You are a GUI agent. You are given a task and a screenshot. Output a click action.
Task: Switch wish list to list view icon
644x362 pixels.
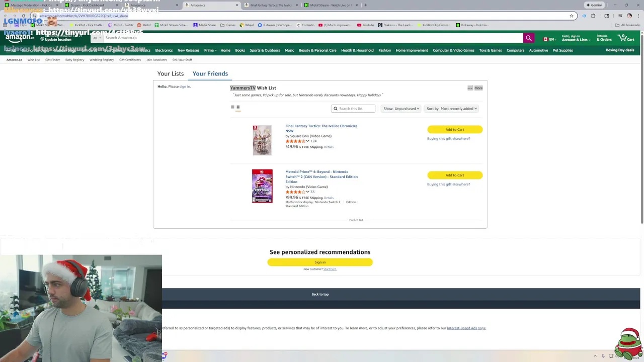coord(238,107)
